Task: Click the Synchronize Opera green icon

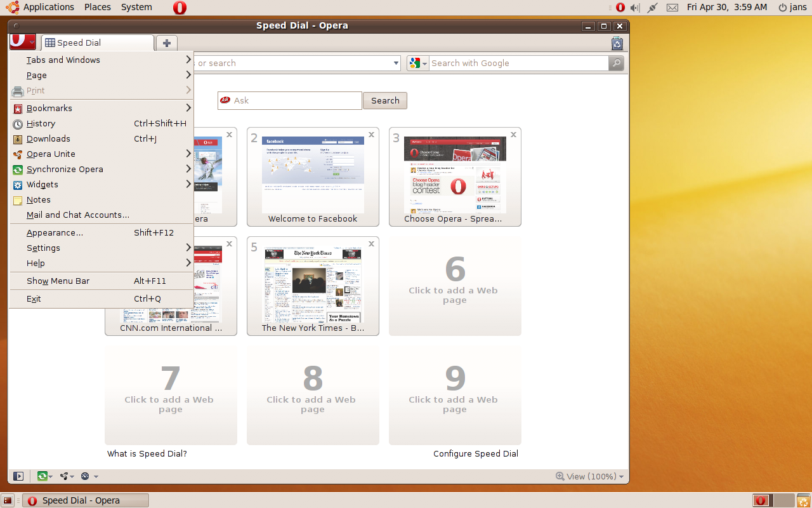Action: (18, 170)
